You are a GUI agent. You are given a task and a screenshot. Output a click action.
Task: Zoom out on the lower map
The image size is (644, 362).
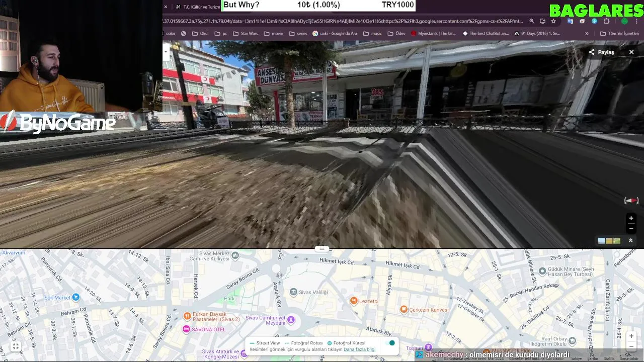point(631,346)
